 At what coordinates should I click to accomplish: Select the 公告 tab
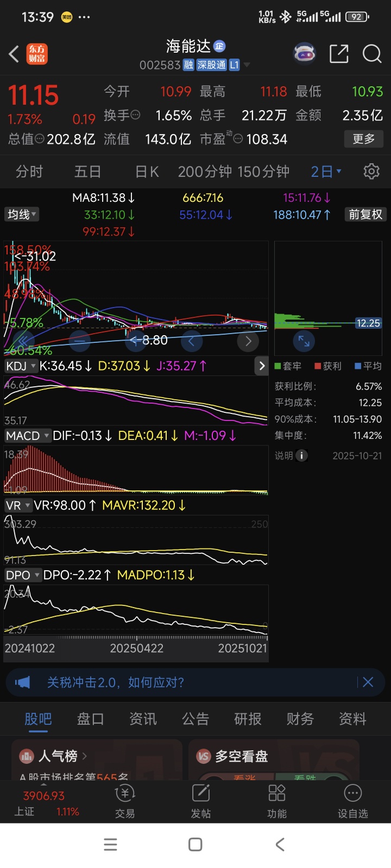(195, 719)
